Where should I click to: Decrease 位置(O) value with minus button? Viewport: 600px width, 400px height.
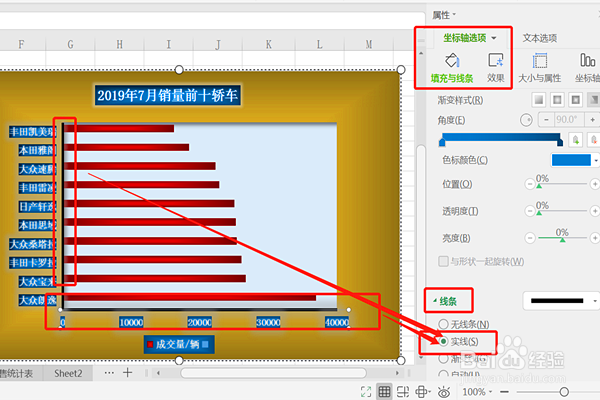click(530, 184)
